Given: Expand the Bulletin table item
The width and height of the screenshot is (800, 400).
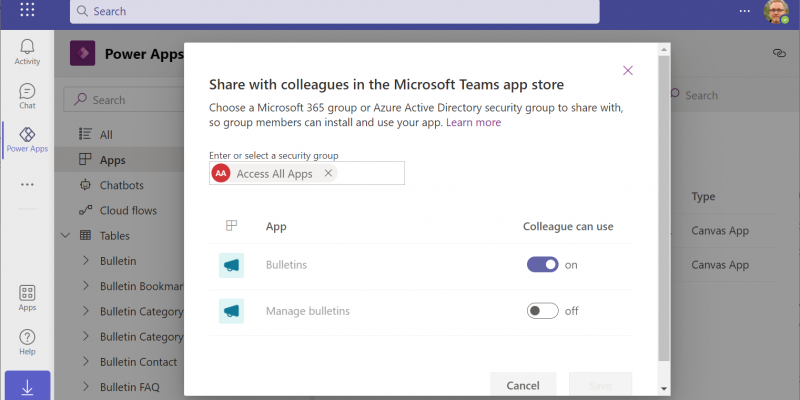Looking at the screenshot, I should click(x=85, y=261).
